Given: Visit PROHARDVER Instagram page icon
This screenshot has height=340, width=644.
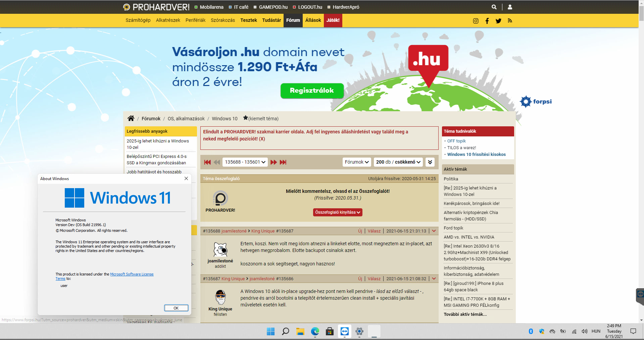Looking at the screenshot, I should pos(476,21).
